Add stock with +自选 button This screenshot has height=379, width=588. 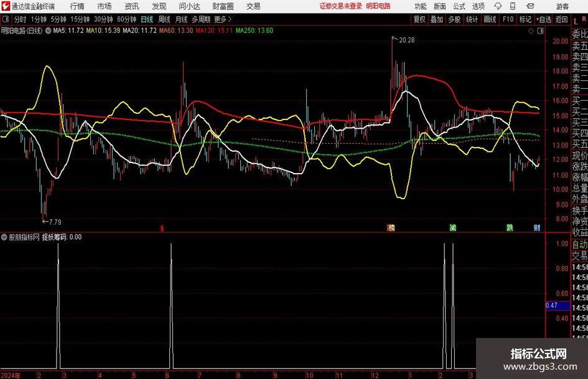544,19
